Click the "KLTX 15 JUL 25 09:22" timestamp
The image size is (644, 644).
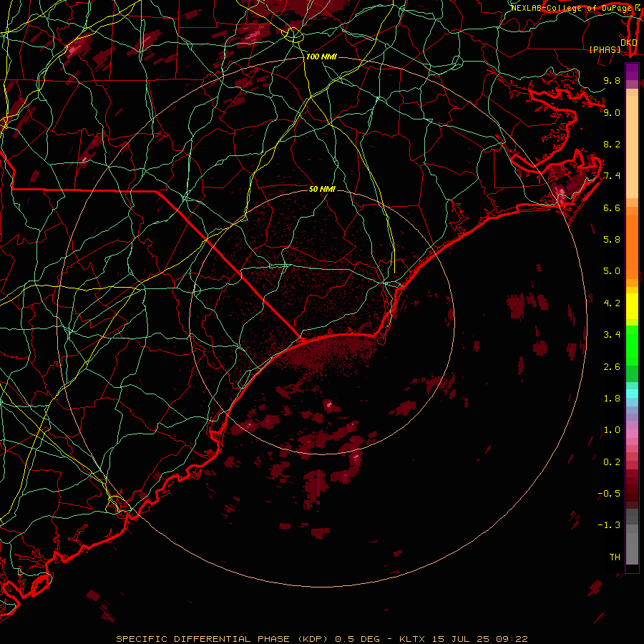tap(464, 639)
